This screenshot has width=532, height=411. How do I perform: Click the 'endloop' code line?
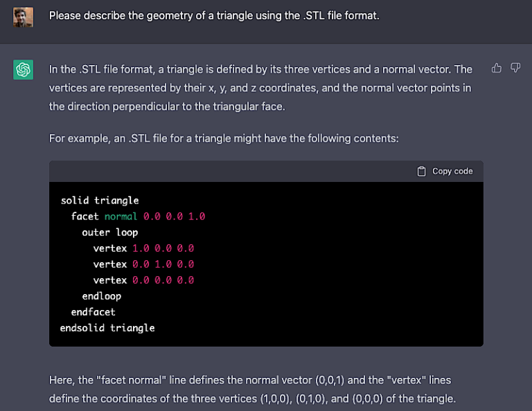(101, 296)
